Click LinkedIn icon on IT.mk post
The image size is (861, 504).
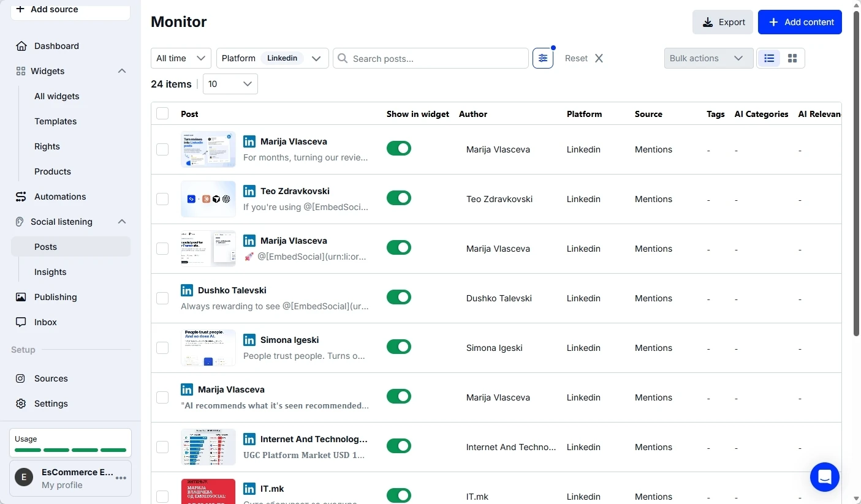point(249,489)
